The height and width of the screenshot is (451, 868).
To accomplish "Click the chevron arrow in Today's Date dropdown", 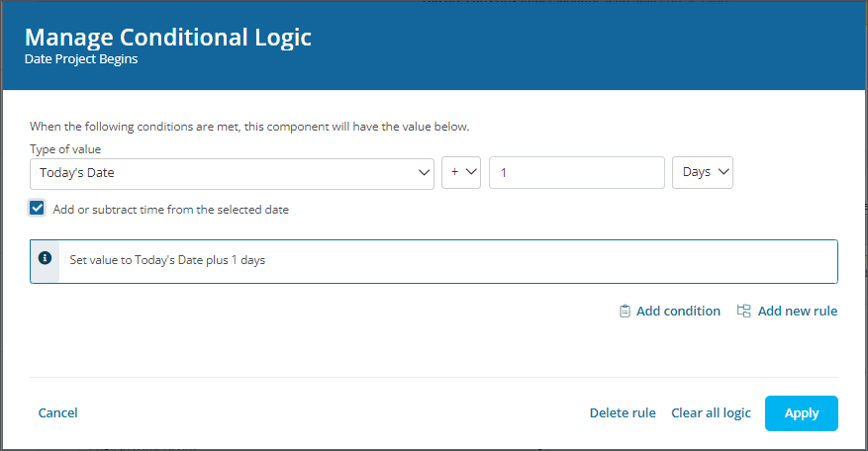I will coord(424,173).
